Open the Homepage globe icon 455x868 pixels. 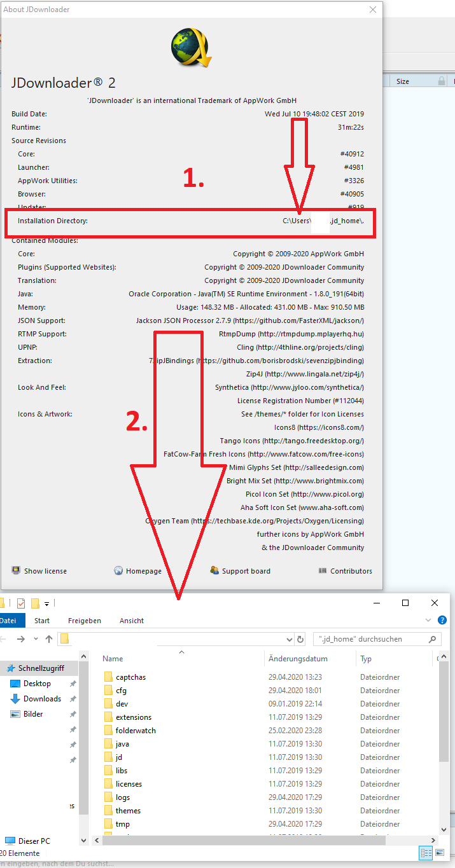[x=118, y=570]
